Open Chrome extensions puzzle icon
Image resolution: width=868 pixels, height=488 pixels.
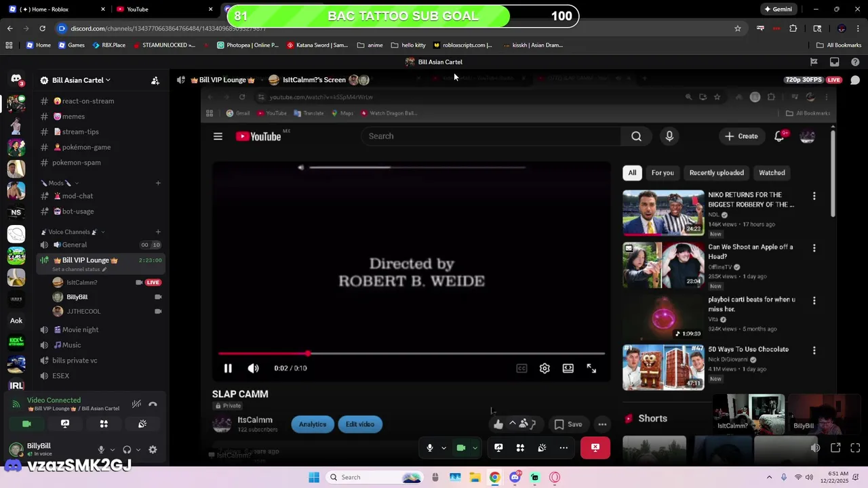click(x=793, y=28)
